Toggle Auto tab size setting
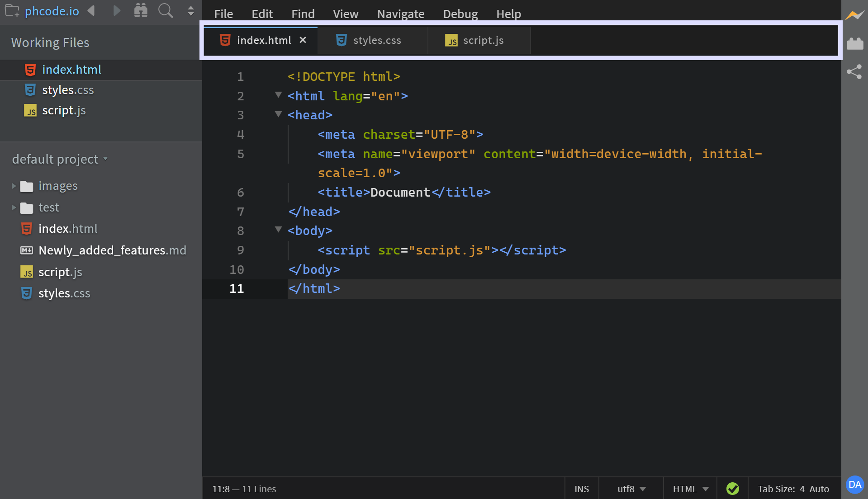Image resolution: width=868 pixels, height=499 pixels. click(x=819, y=489)
